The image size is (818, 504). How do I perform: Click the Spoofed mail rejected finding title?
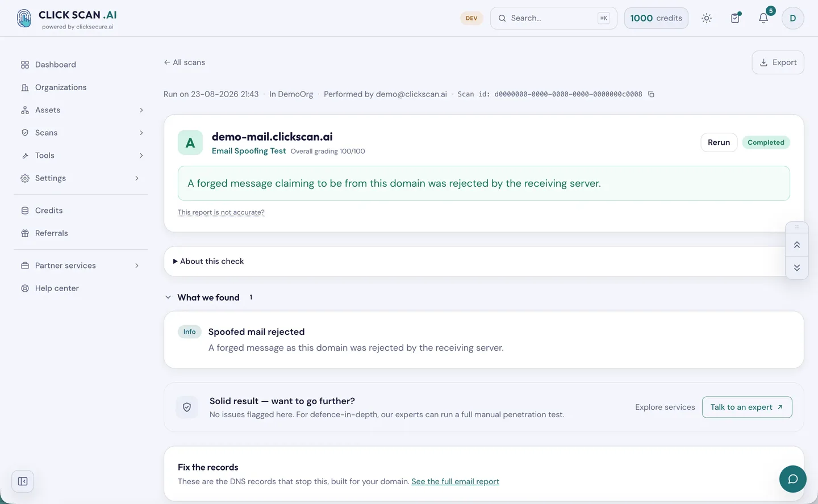click(x=257, y=332)
